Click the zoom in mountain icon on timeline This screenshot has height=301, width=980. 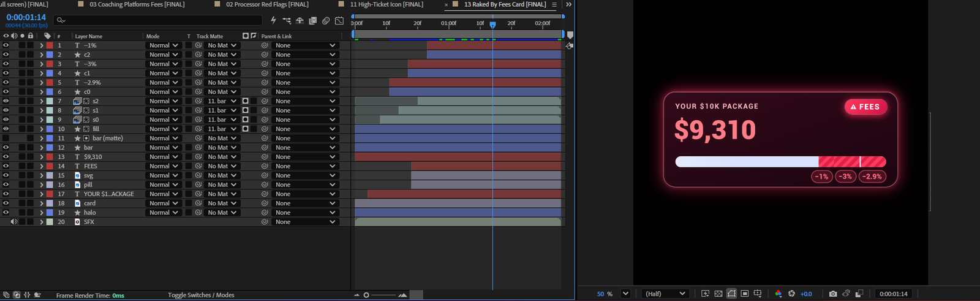(x=402, y=295)
